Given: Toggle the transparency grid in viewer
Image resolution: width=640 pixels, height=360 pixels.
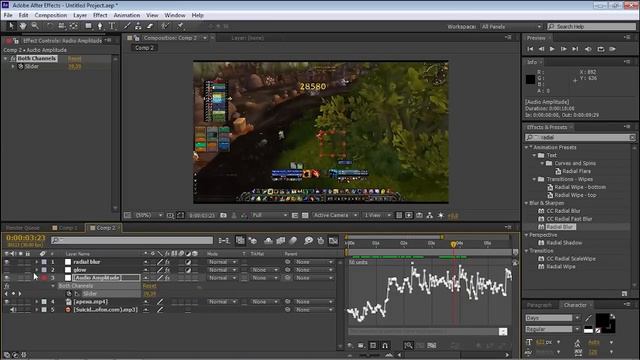Looking at the screenshot, I should (x=305, y=215).
